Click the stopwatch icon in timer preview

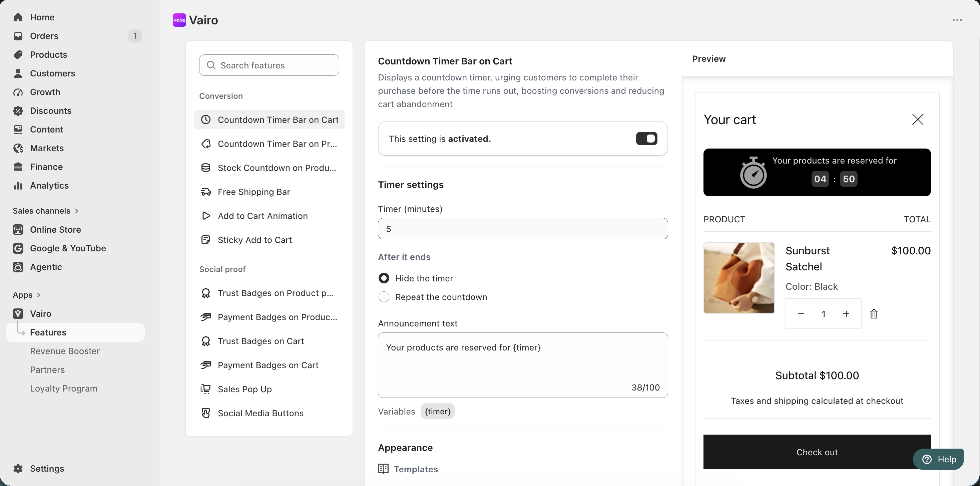tap(753, 172)
